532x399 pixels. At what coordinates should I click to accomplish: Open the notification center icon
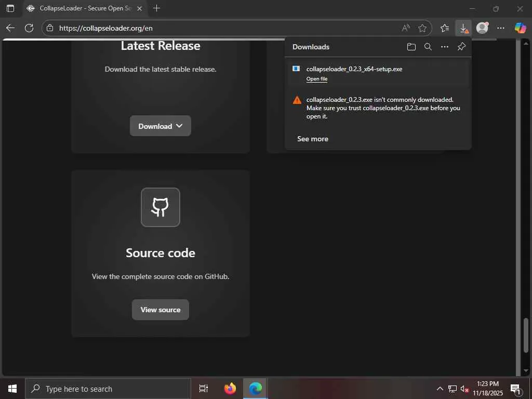(x=516, y=389)
